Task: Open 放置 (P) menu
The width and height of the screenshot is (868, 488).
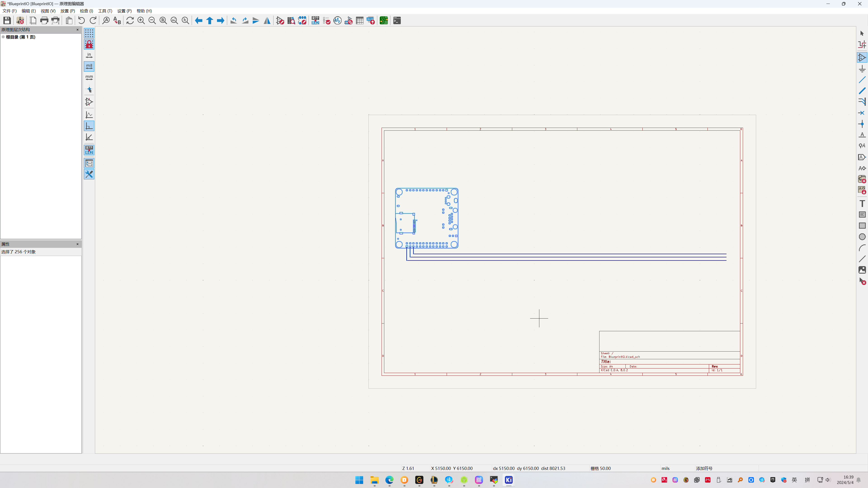Action: (x=67, y=11)
